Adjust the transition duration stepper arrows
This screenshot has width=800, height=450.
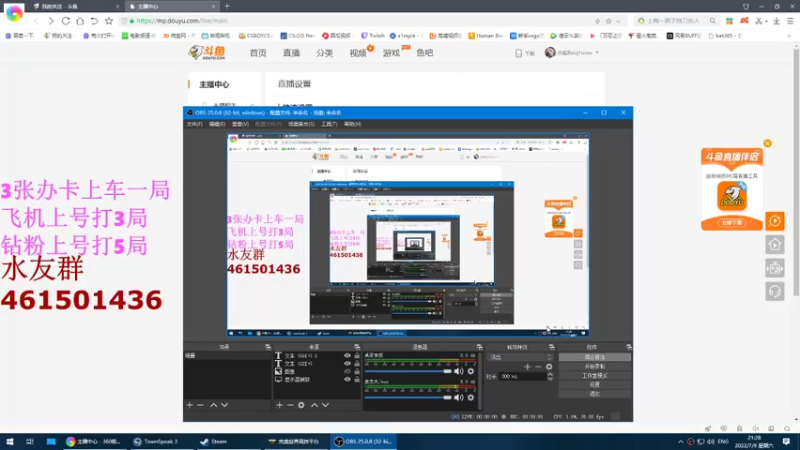point(550,377)
